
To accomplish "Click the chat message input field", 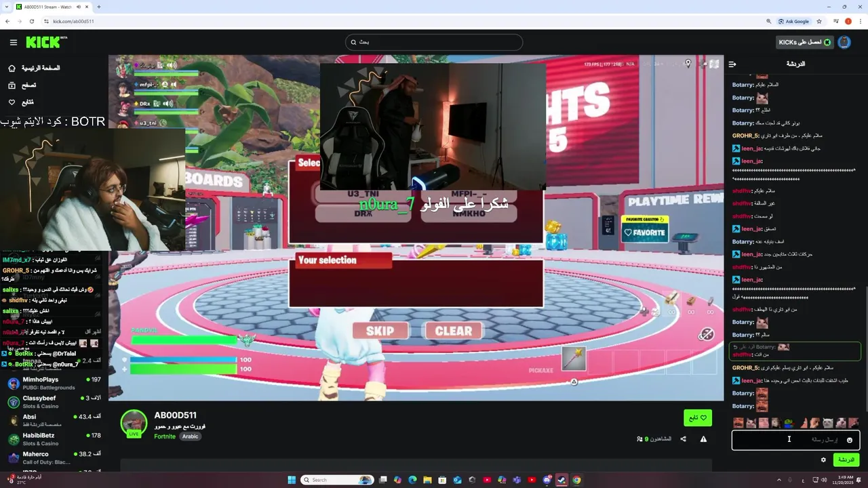I will 795,440.
